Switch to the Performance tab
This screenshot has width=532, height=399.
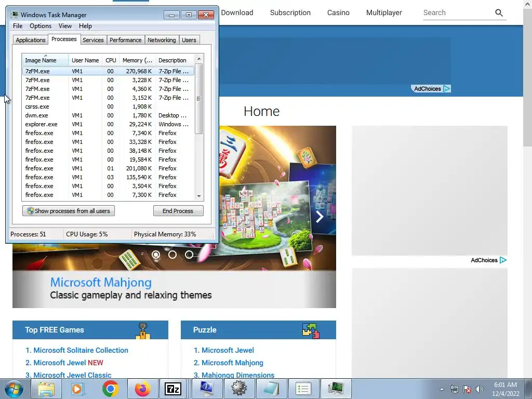[x=125, y=40]
